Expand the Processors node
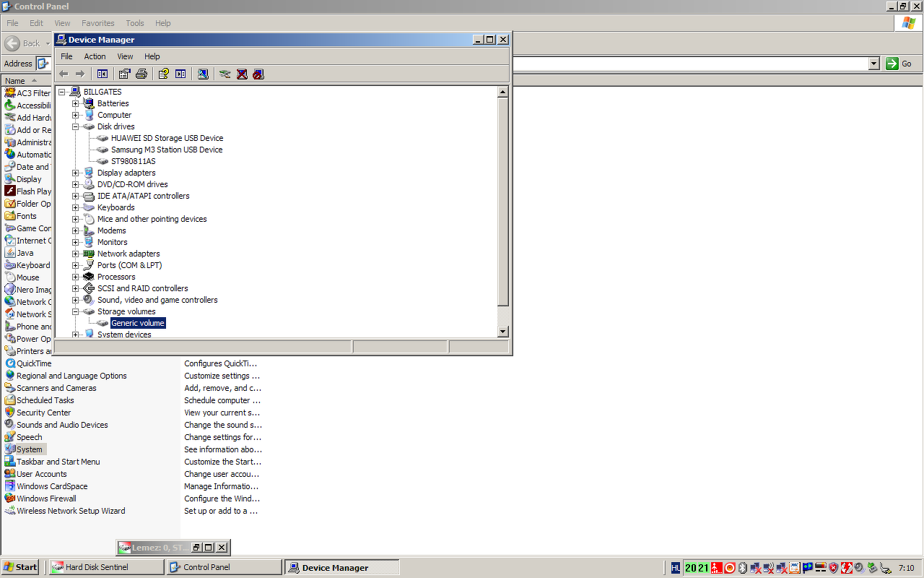This screenshot has height=578, width=924. click(x=75, y=277)
